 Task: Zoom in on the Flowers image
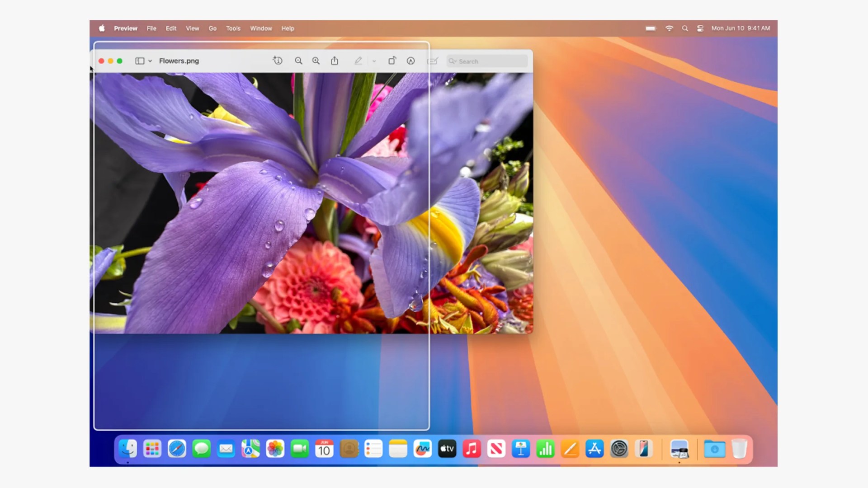pyautogui.click(x=316, y=61)
